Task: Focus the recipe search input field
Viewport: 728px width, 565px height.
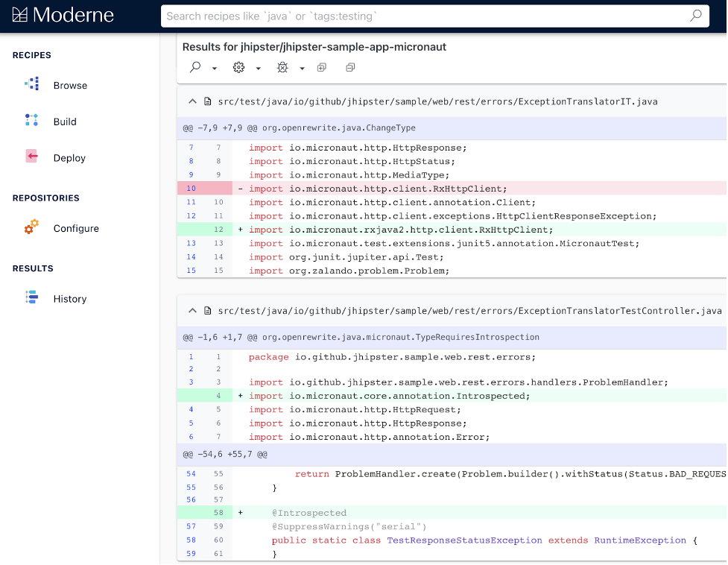Action: tap(434, 16)
